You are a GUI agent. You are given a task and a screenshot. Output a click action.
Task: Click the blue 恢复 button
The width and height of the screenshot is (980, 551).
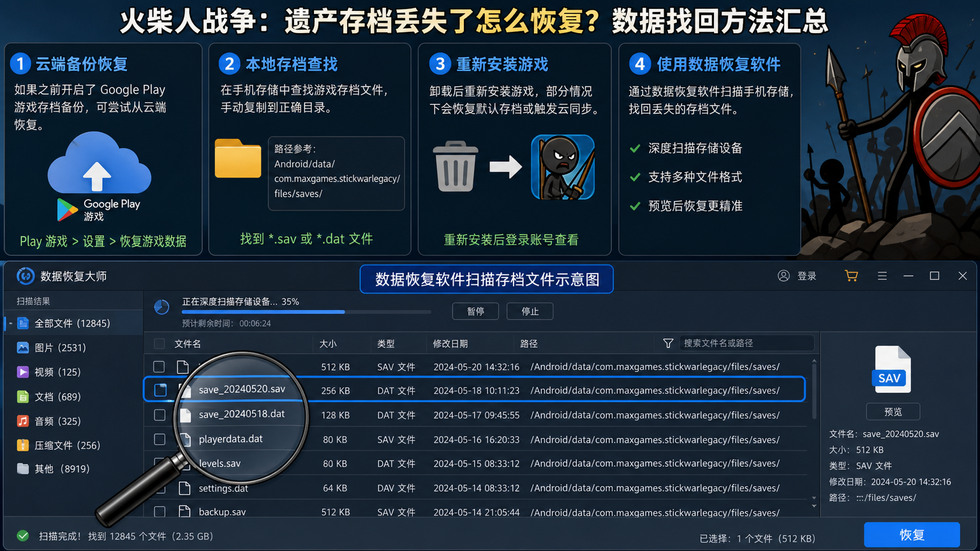pos(912,535)
